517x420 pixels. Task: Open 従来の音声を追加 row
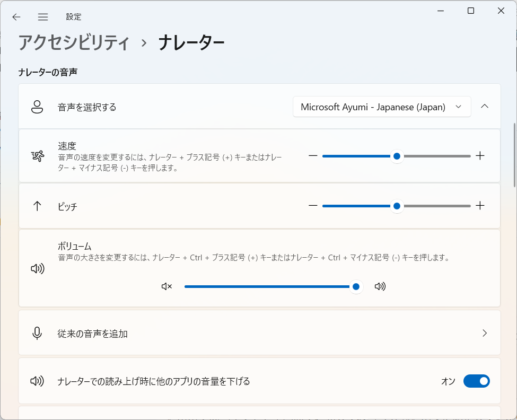pos(259,332)
